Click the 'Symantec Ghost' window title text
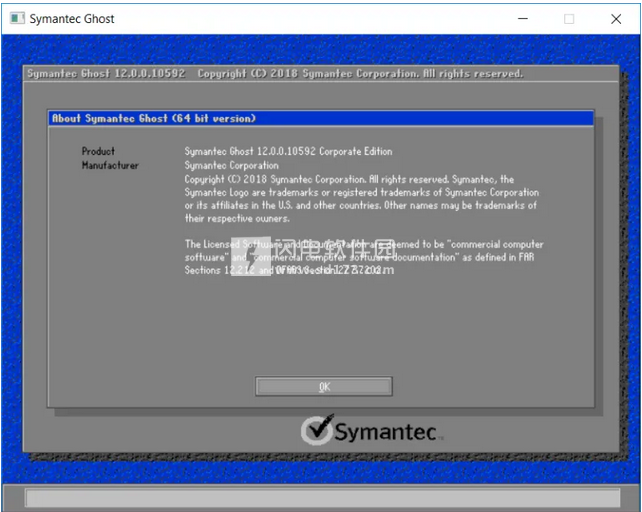The image size is (642, 512). 72,19
